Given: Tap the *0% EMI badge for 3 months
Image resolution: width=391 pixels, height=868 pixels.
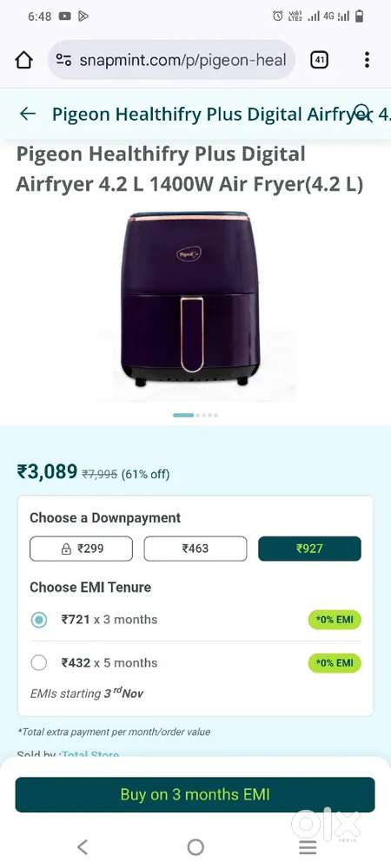Looking at the screenshot, I should [x=335, y=620].
